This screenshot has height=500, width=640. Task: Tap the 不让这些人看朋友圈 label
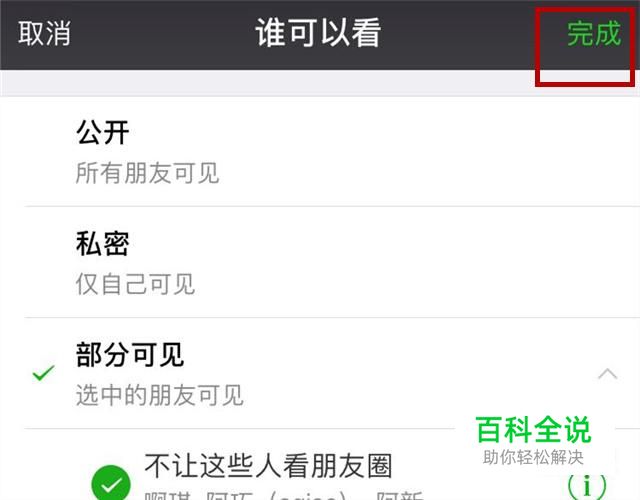pyautogui.click(x=268, y=466)
